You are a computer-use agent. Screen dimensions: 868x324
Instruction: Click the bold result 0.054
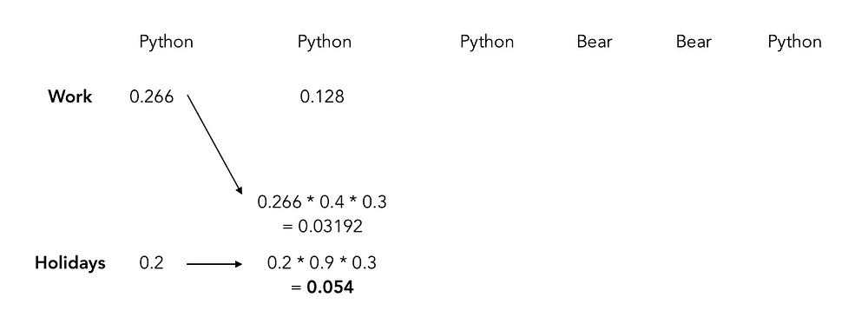click(331, 288)
